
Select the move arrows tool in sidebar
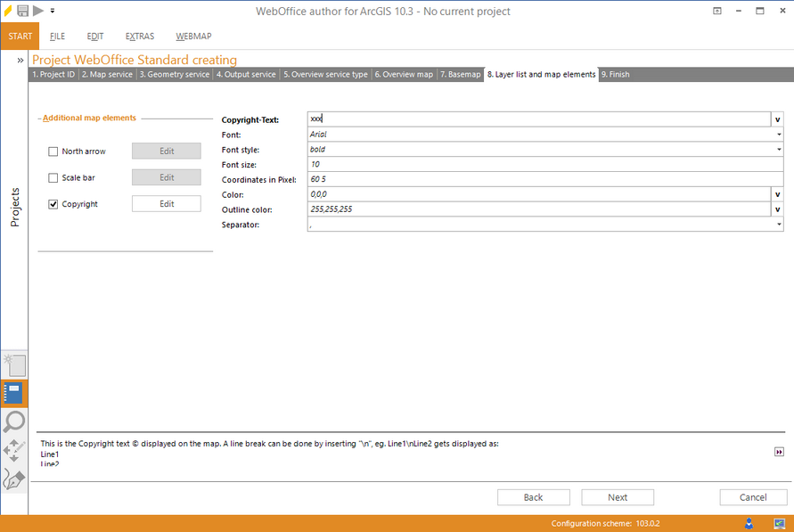[x=14, y=450]
